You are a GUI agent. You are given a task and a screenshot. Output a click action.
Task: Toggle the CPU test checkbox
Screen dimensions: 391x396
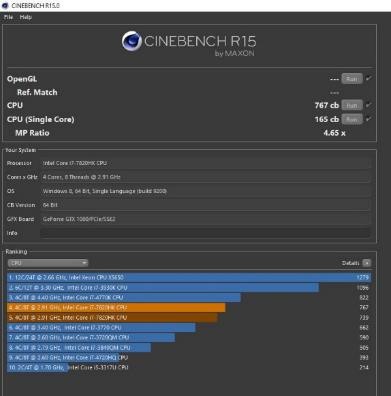369,105
